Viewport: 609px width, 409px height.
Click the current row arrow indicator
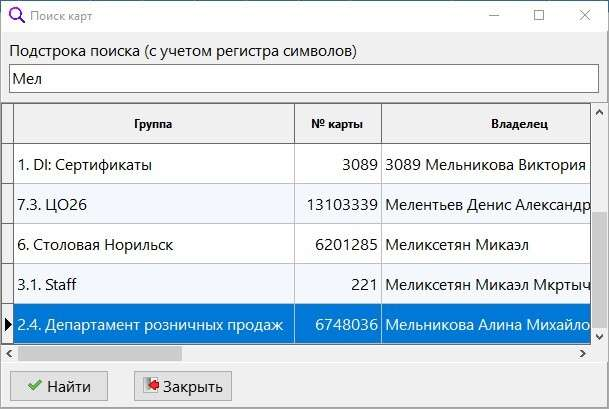point(7,324)
